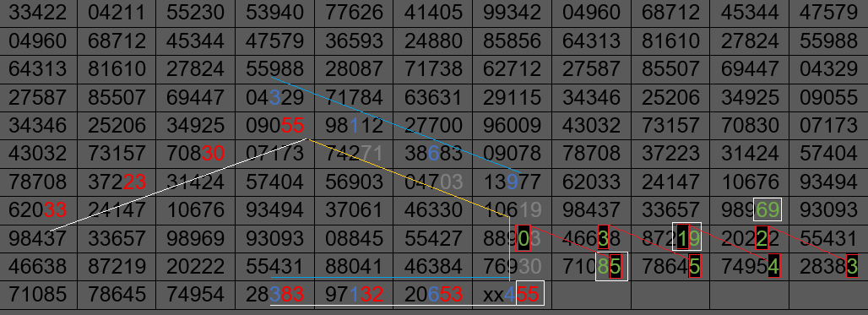Select the cell showing 20653
The width and height of the screenshot is (868, 315).
pos(433,295)
